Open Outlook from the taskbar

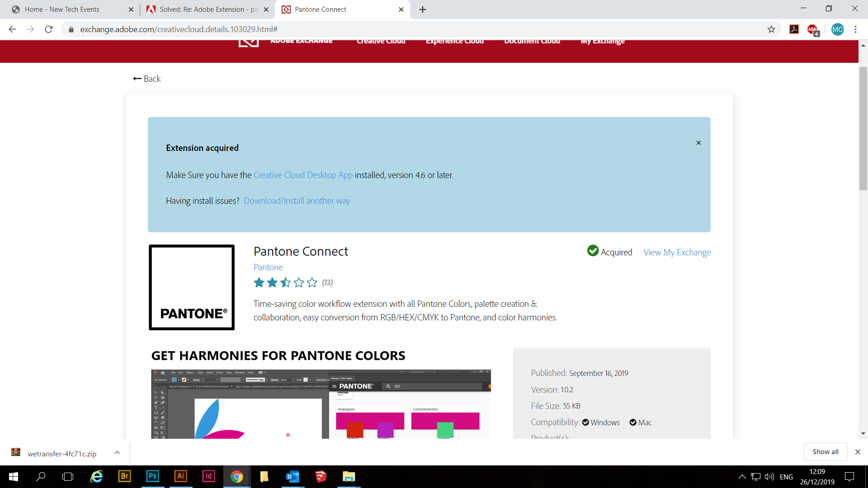click(x=292, y=477)
